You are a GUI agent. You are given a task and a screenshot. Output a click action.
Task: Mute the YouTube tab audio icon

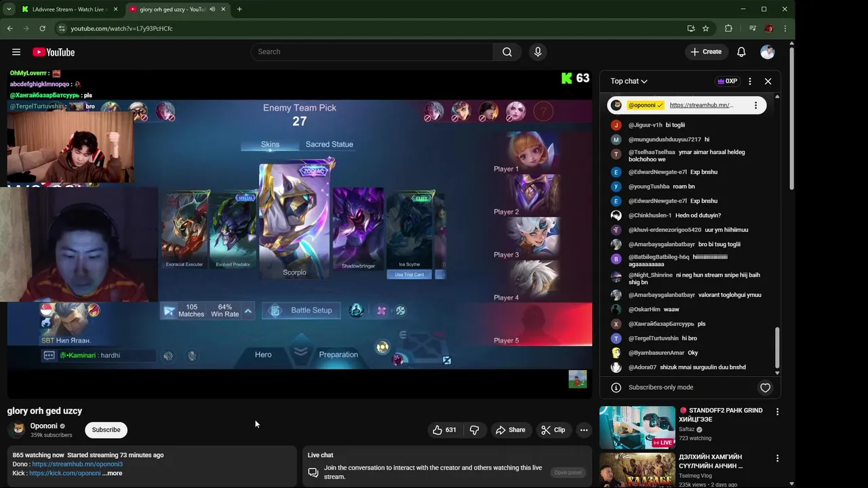(212, 9)
